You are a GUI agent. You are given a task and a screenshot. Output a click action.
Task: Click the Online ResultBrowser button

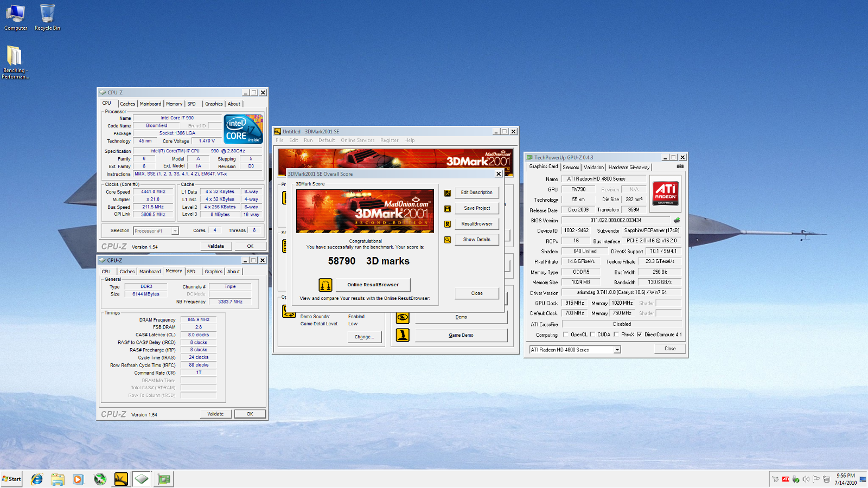pos(373,285)
